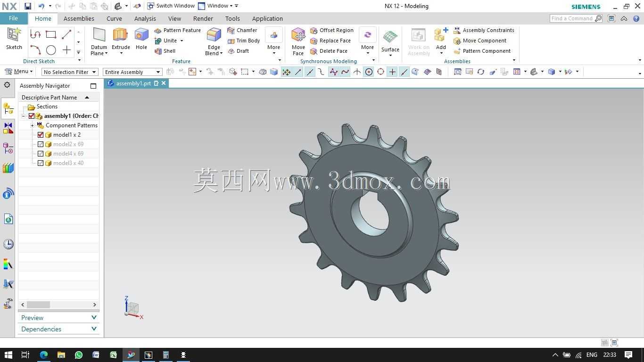Expand the Preview panel
644x362 pixels.
(59, 318)
